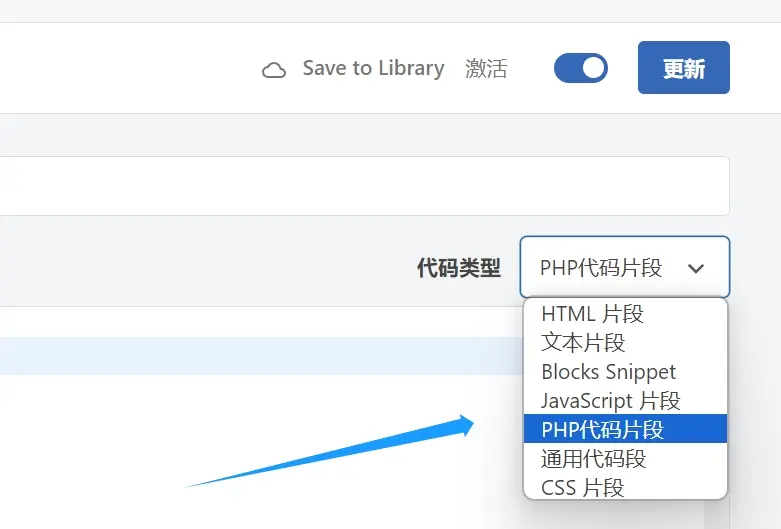781x529 pixels.
Task: Select the JavaScript 片段 option
Action: [610, 400]
